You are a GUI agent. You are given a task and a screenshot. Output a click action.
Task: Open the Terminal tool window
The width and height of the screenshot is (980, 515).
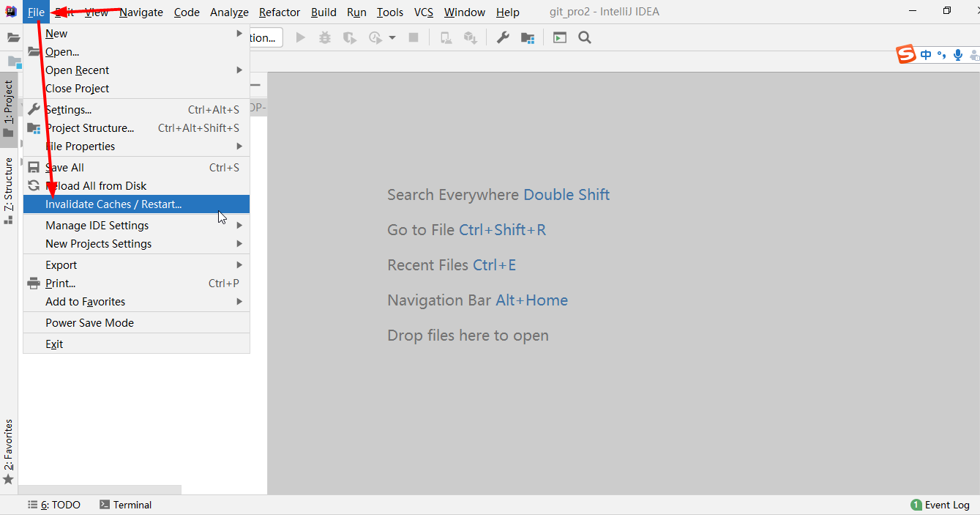coord(126,505)
